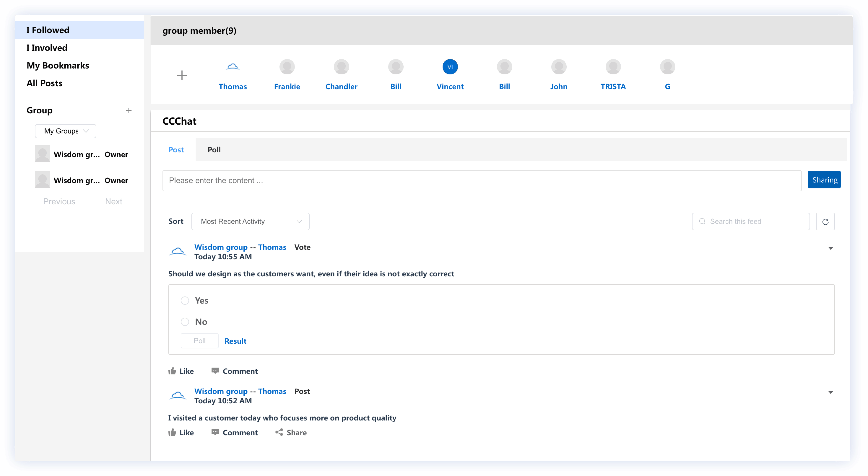Share the product quality post
Screen dimensions: 868x476
coord(291,432)
